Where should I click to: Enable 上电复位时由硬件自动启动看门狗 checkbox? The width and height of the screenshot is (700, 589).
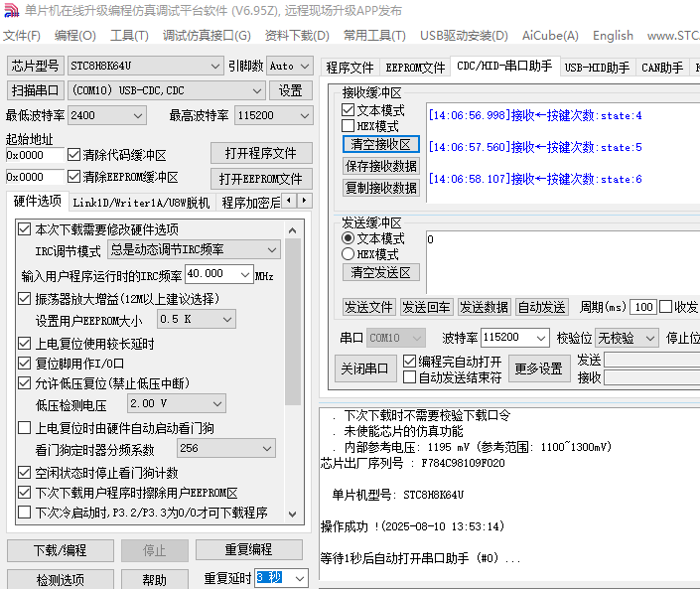click(24, 428)
